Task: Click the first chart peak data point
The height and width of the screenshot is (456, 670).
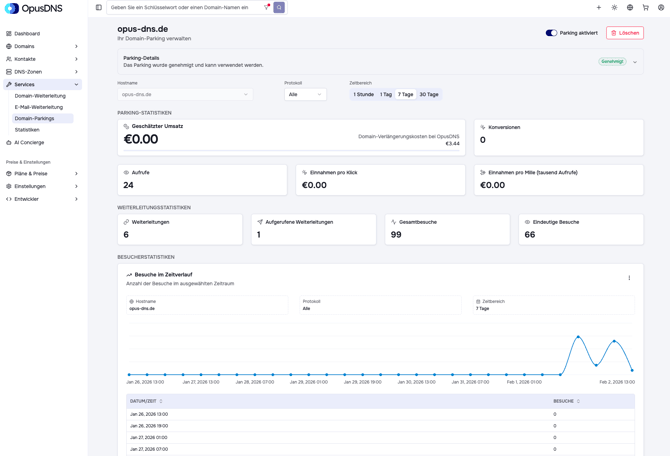Action: (578, 337)
